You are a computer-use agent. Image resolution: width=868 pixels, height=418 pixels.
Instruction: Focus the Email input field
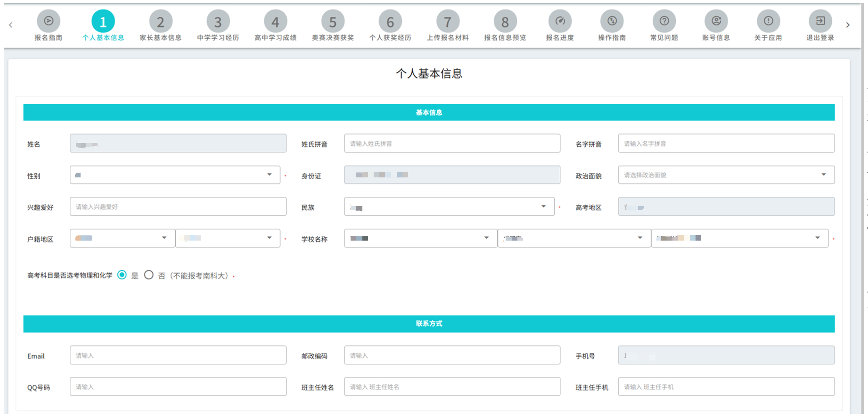click(178, 355)
